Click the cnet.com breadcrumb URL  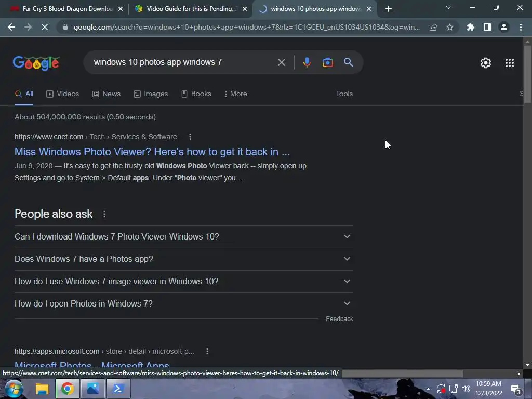coord(49,137)
